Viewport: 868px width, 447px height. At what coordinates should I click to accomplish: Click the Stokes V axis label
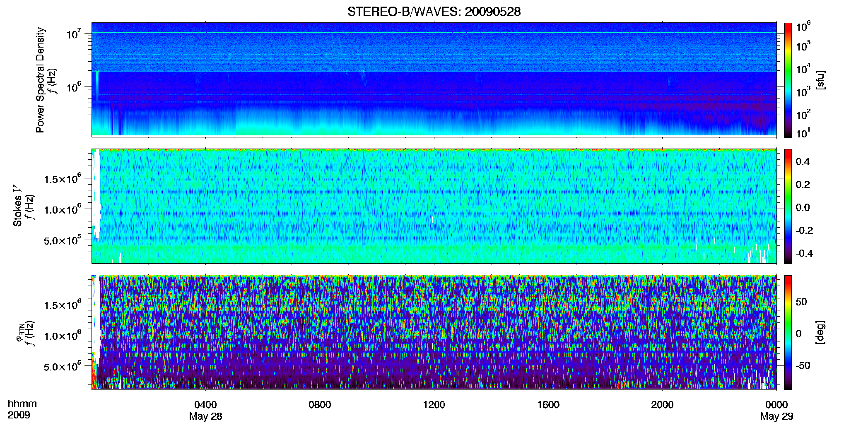[x=18, y=205]
